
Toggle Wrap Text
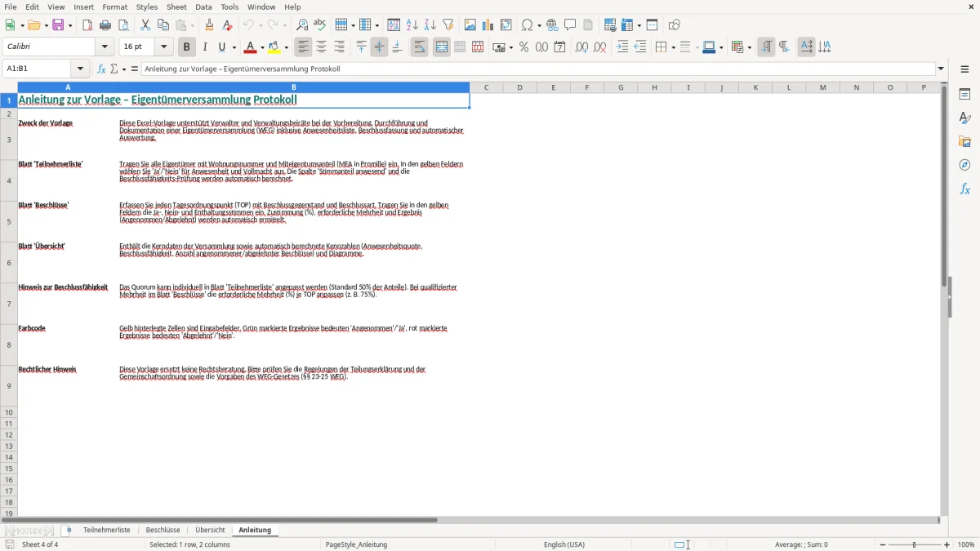419,47
